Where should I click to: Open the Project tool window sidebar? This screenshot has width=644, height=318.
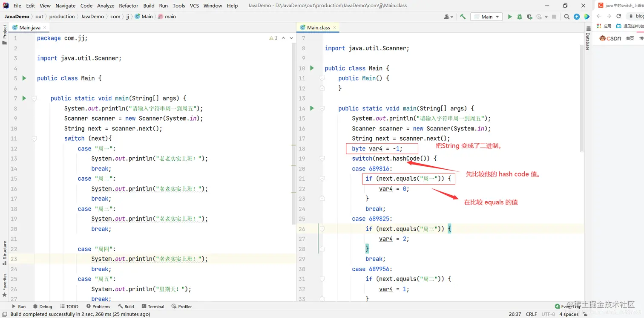[x=5, y=34]
